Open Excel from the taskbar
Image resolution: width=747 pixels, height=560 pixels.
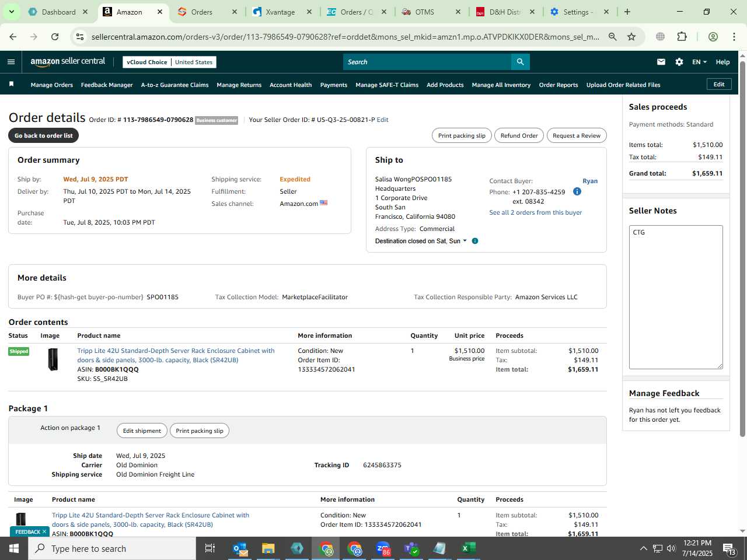469,548
